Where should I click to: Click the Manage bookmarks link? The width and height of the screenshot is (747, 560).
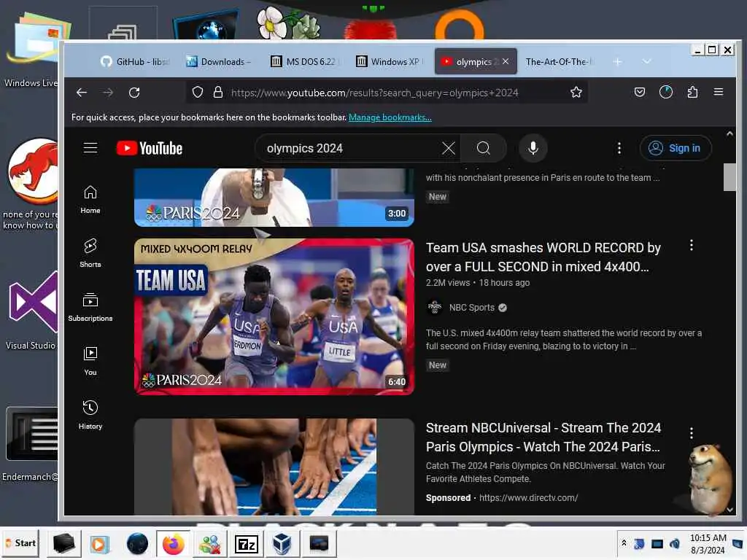(390, 117)
